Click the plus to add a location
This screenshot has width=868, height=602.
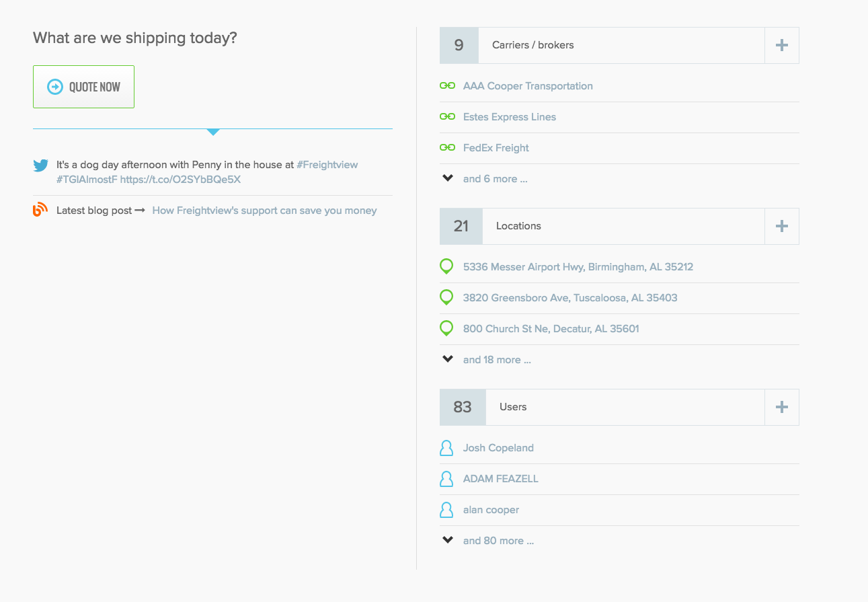[x=782, y=226]
